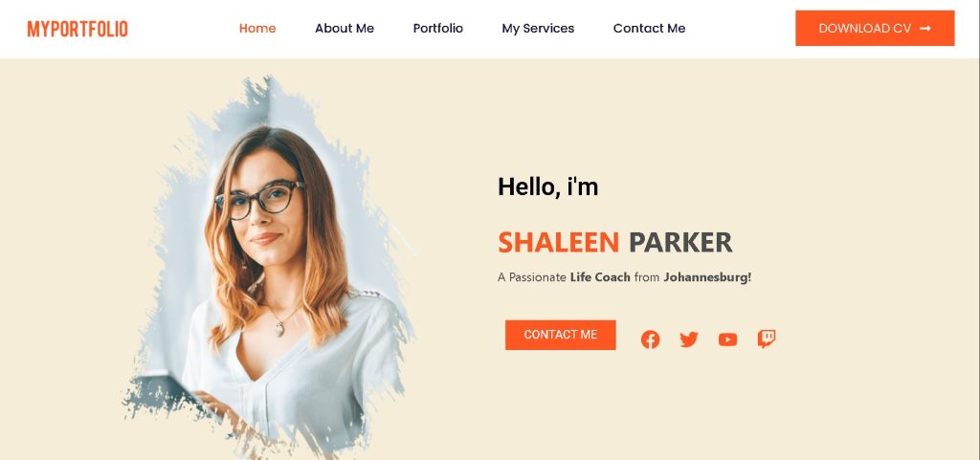Viewport: 980px width, 460px height.
Task: Click the bold Johannesburg! text
Action: pos(707,277)
